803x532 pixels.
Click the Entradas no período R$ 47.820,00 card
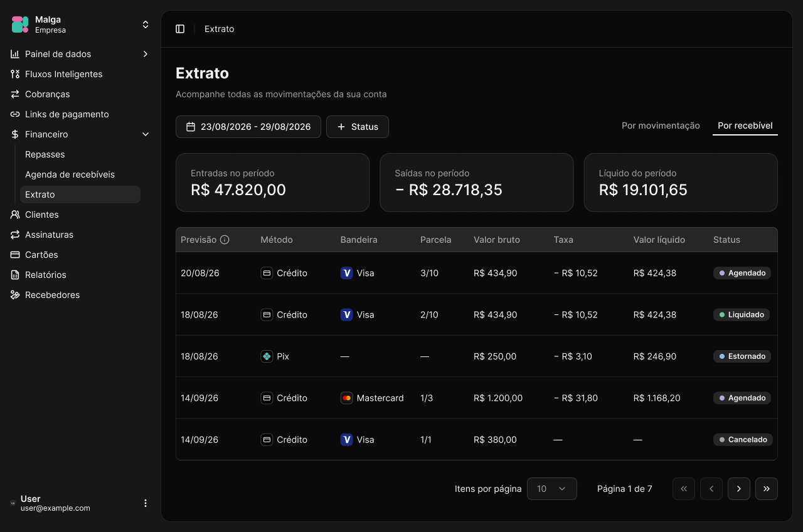(272, 183)
